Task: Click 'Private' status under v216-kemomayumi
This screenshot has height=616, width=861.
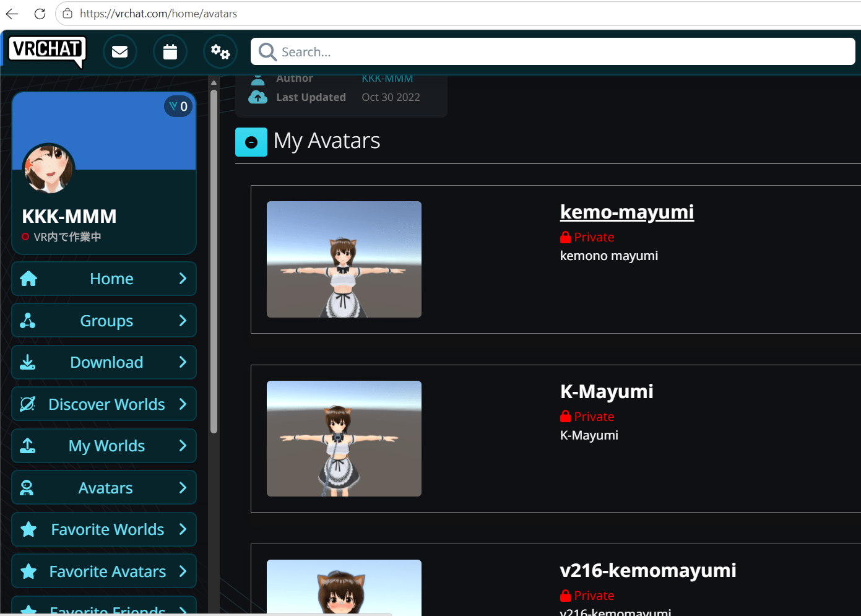Action: tap(594, 596)
